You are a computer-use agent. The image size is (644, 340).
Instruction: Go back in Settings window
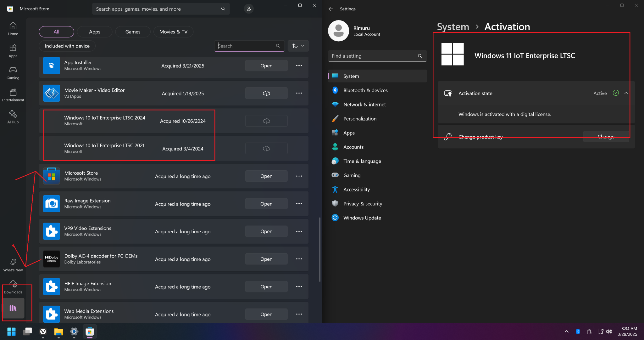[331, 9]
